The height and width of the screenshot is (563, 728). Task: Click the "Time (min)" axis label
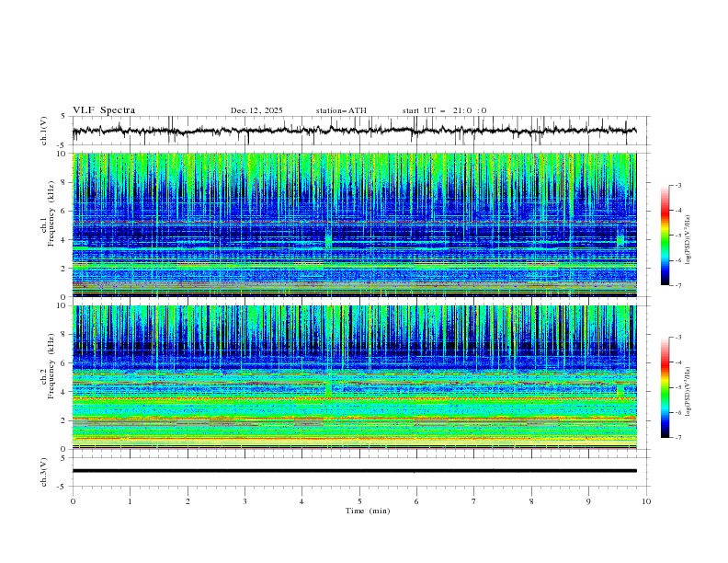368,511
